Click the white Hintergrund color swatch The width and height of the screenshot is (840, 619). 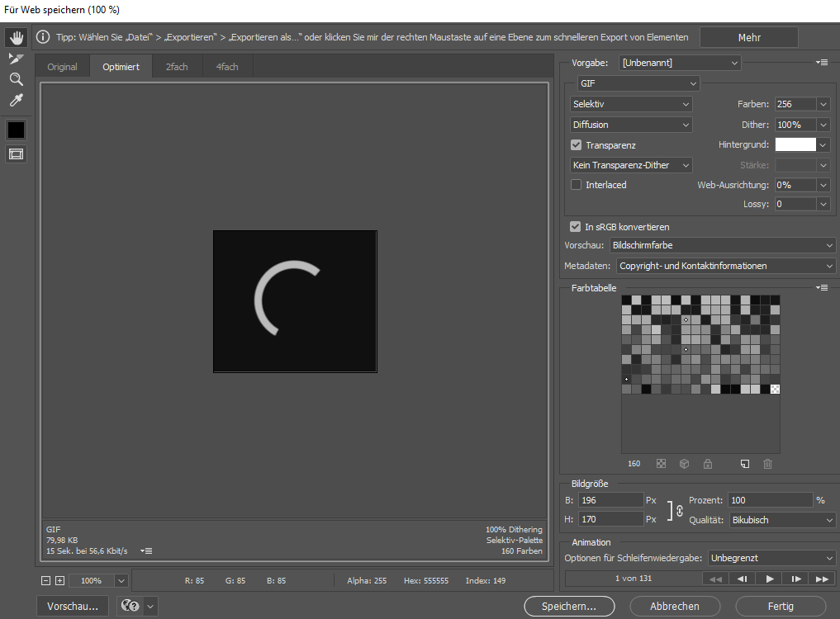[795, 144]
